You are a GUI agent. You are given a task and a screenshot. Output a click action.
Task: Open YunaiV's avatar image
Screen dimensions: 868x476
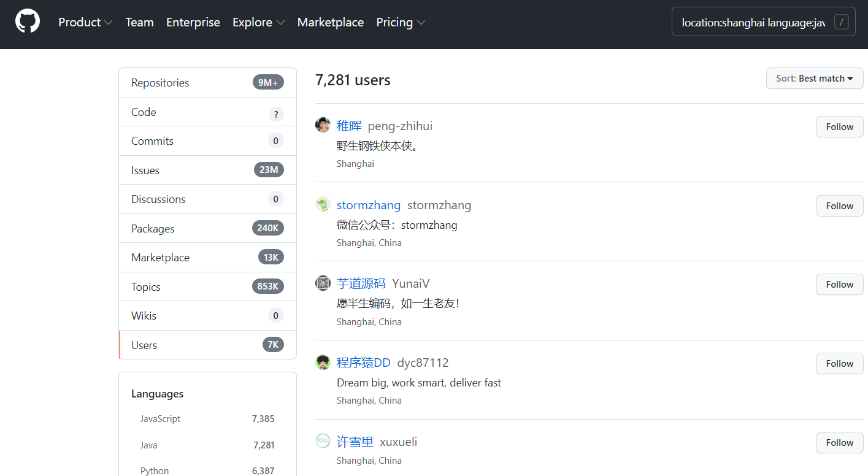(323, 283)
